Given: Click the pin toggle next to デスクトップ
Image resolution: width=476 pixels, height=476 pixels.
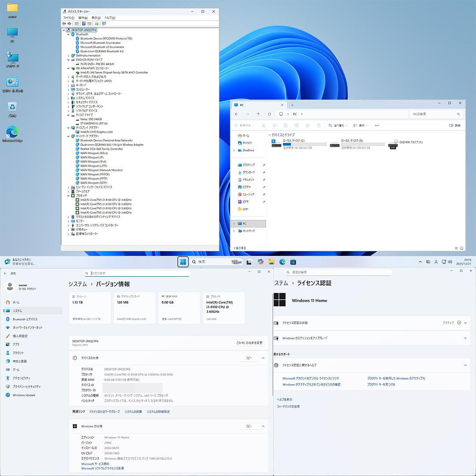Looking at the screenshot, I should point(264,165).
